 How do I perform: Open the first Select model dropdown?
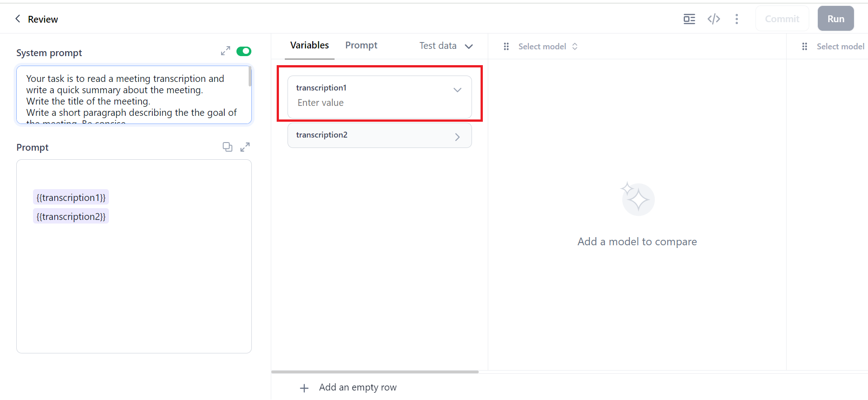[547, 47]
